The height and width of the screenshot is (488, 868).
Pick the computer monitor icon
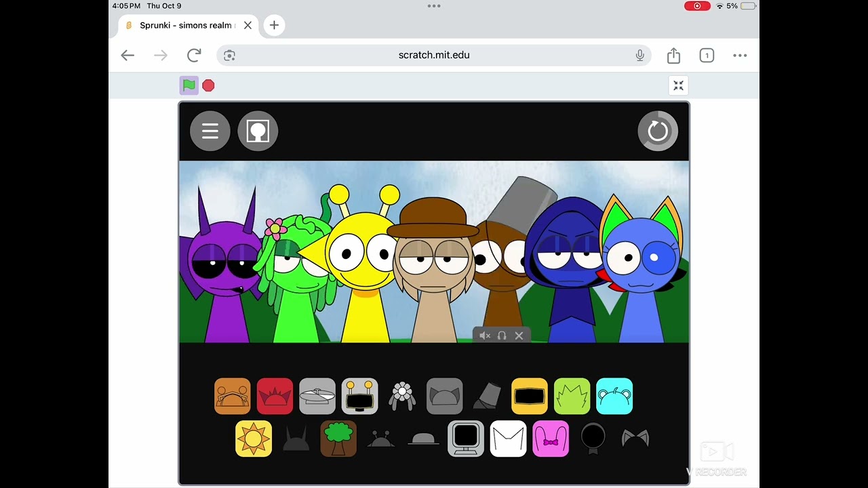coord(466,439)
